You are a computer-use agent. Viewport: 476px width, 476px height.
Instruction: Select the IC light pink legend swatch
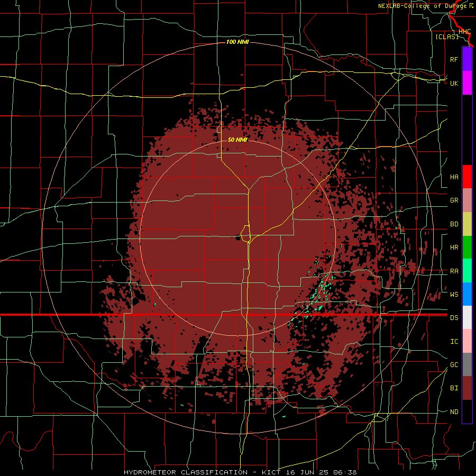click(467, 341)
